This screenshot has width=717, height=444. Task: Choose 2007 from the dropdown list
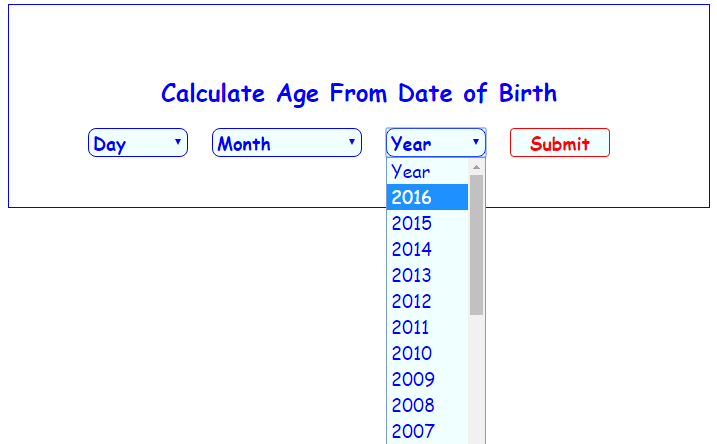427,431
